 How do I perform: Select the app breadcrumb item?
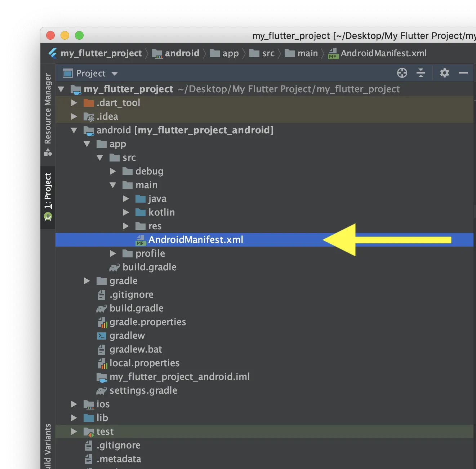224,53
